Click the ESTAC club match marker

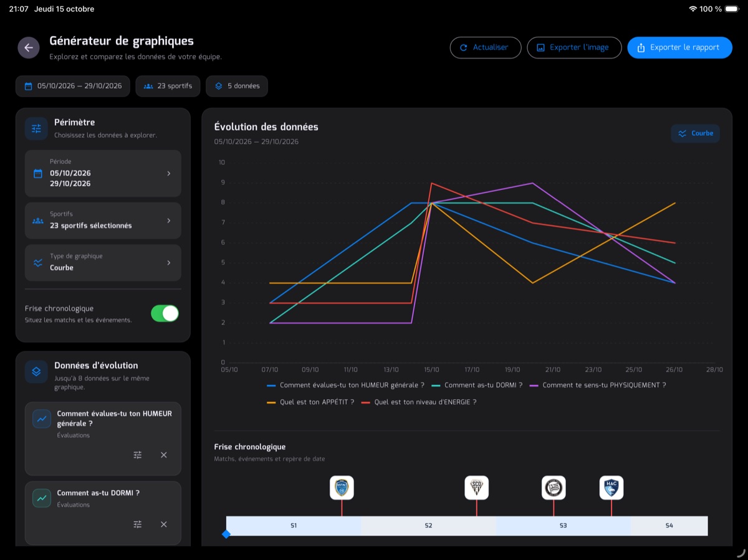(342, 488)
